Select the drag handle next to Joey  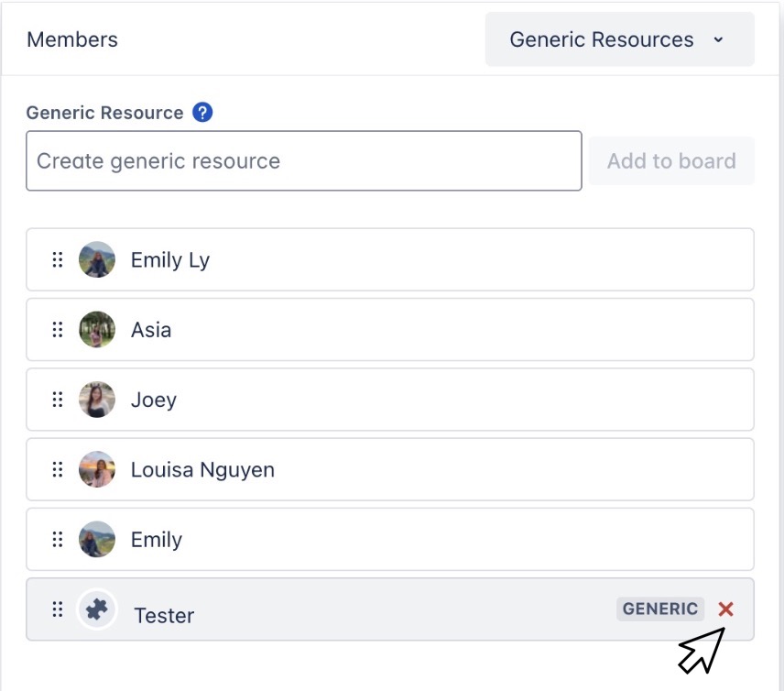(57, 399)
